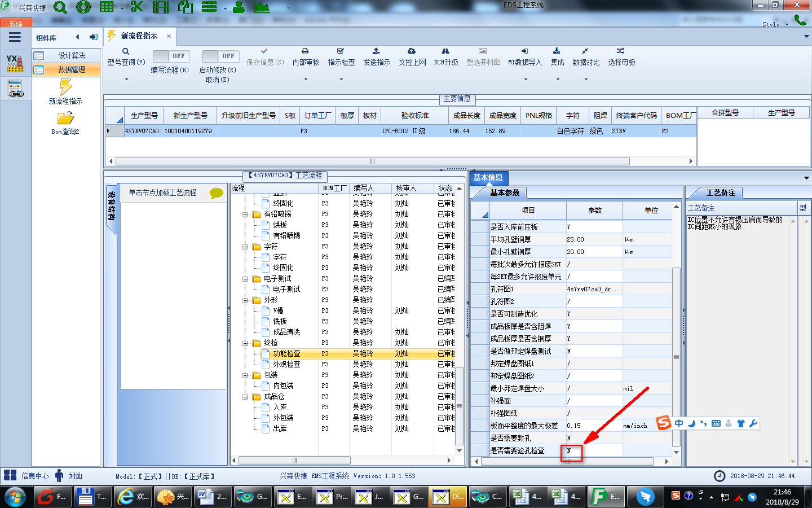
Task: Toggle the 编写流程(R) OFF switch
Action: point(171,56)
